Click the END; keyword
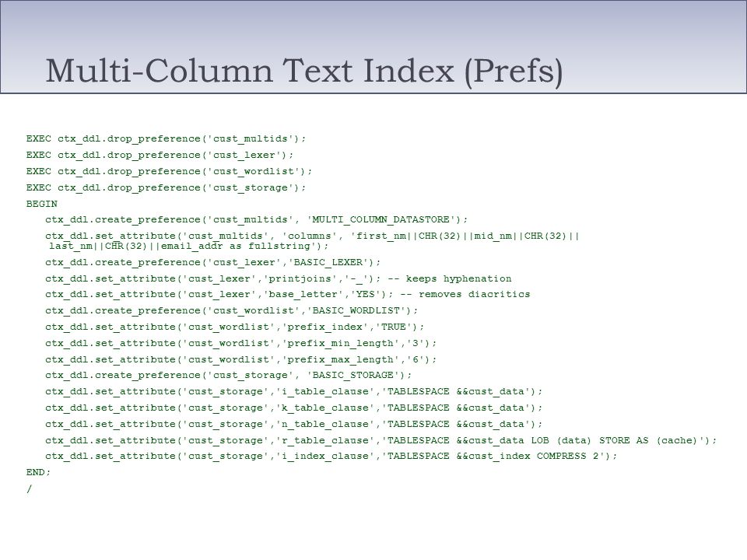The height and width of the screenshot is (560, 747). [39, 472]
